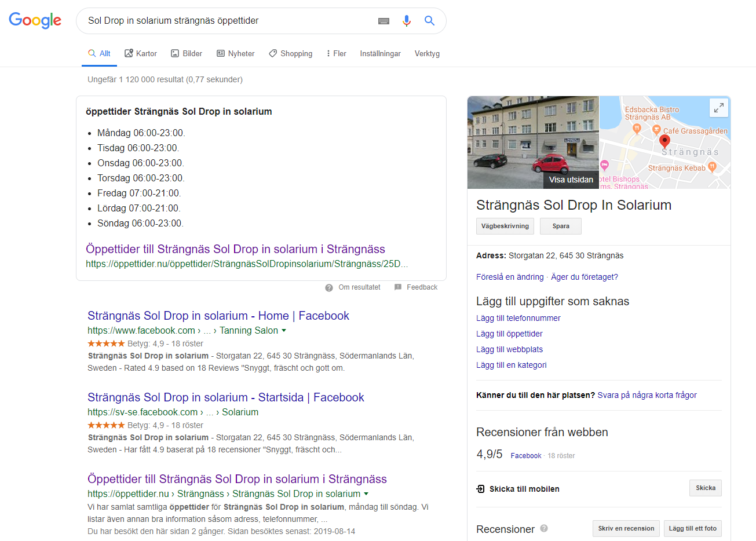Screen dimensions: 756x541
Task: Open the on-screen keyboard icon
Action: click(384, 21)
